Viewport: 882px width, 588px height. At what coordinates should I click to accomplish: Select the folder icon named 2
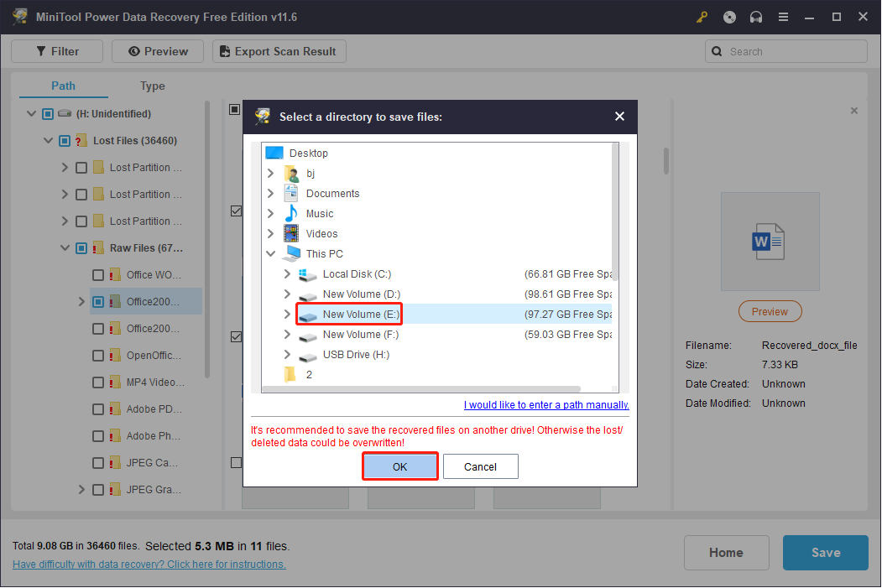pyautogui.click(x=290, y=374)
